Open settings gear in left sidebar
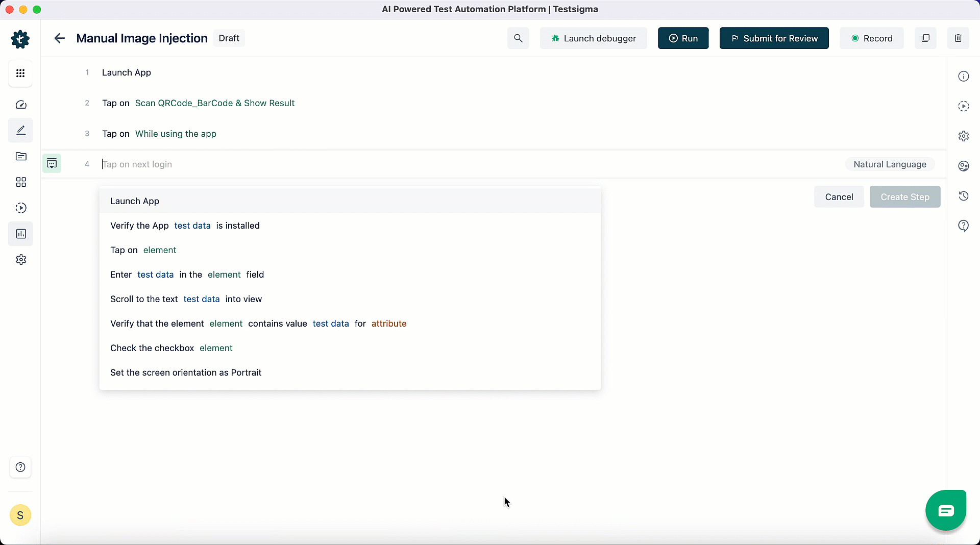Image resolution: width=980 pixels, height=545 pixels. coord(20,260)
